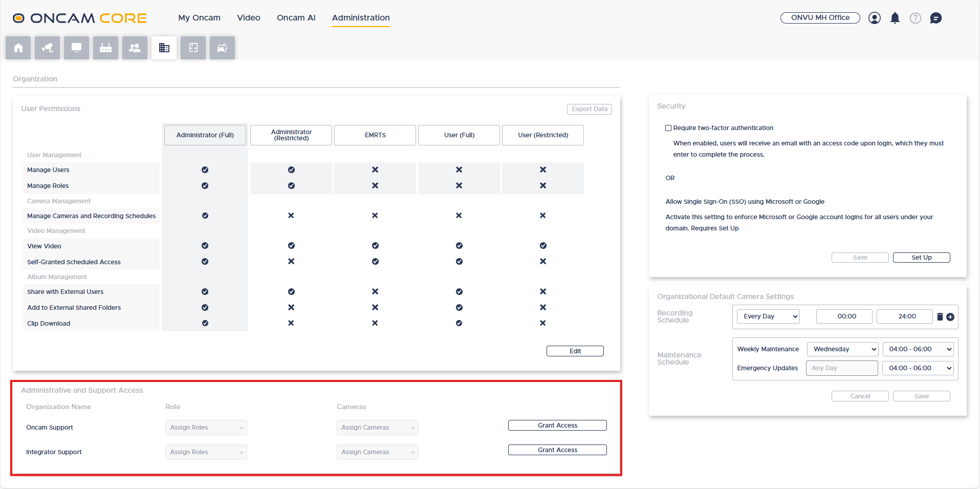Click the Any Day emergency updates field
Image resolution: width=980 pixels, height=489 pixels.
pos(842,368)
